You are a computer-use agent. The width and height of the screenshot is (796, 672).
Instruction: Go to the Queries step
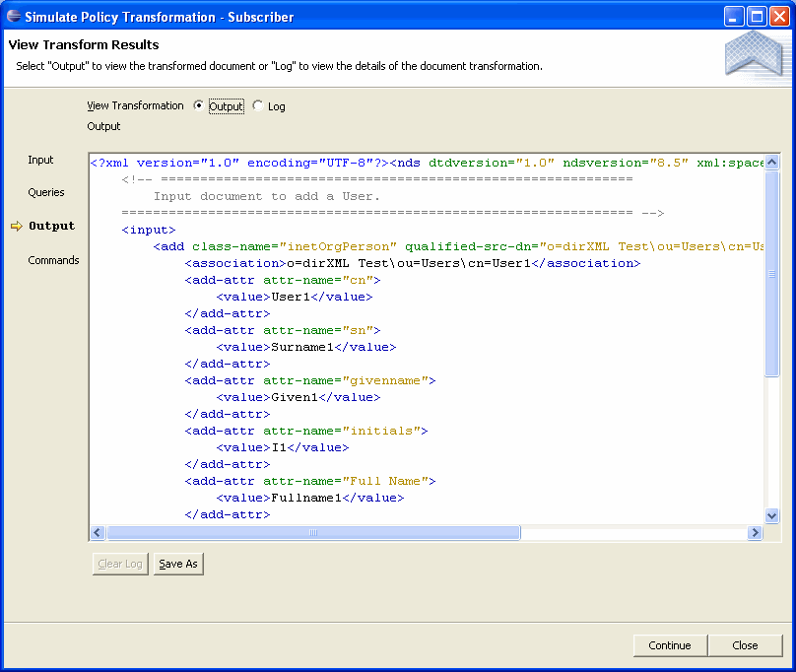pyautogui.click(x=46, y=192)
